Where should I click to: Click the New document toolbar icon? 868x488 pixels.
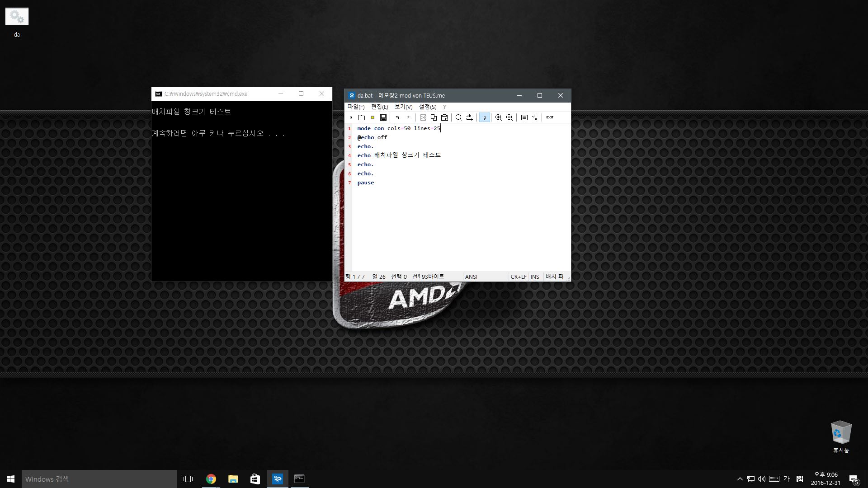click(351, 117)
